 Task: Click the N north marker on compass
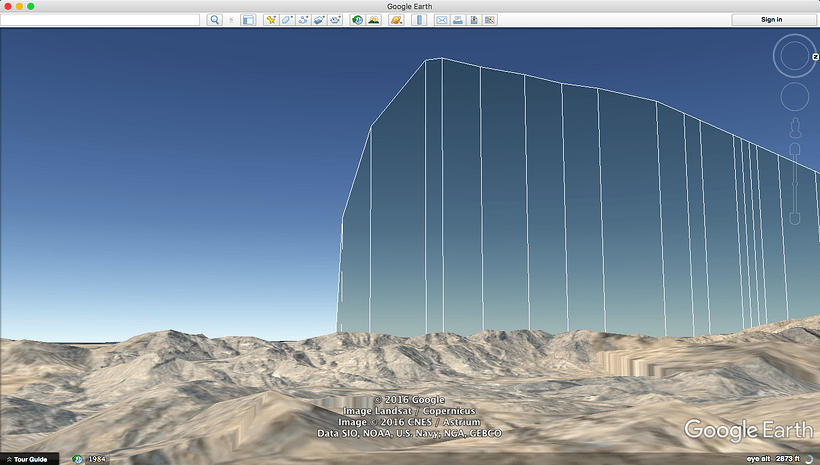815,56
